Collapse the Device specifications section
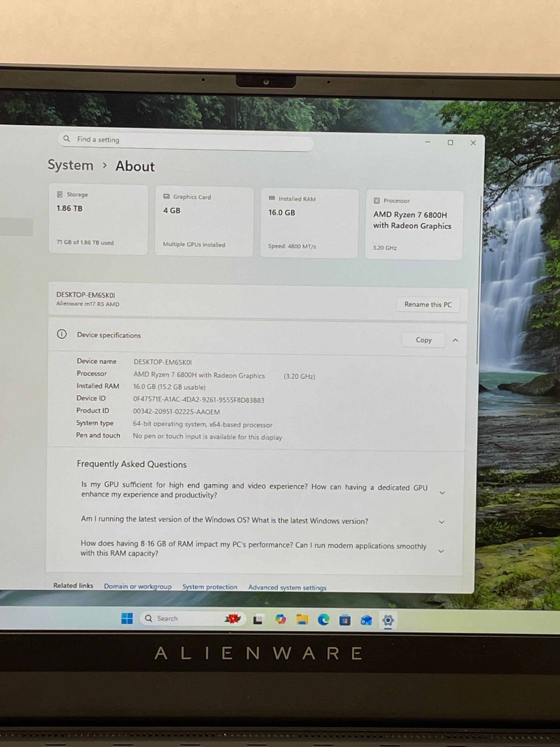Image resolution: width=560 pixels, height=747 pixels. [x=455, y=341]
